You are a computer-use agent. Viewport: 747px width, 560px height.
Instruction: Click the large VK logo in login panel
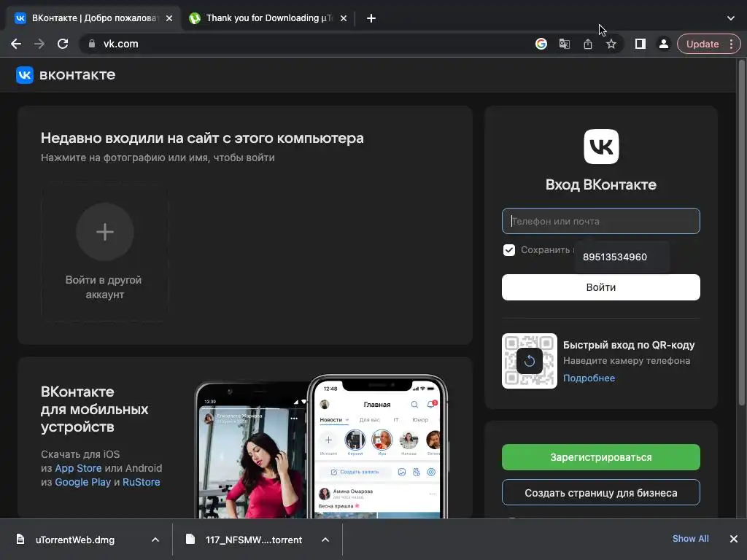(601, 147)
